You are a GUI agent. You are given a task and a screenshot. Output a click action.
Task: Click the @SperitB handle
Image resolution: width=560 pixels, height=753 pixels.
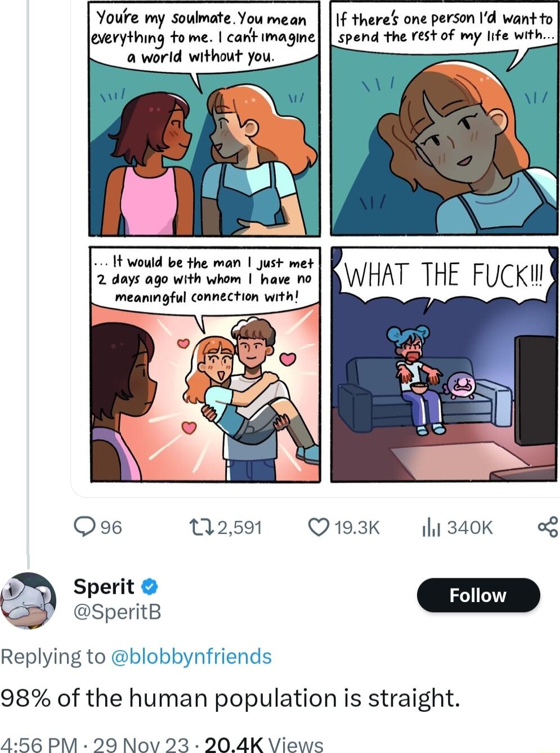[117, 611]
